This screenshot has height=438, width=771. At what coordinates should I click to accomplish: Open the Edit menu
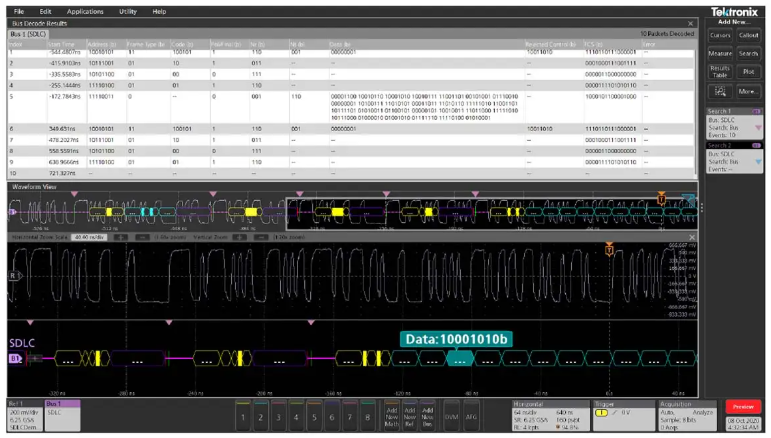[x=45, y=11]
